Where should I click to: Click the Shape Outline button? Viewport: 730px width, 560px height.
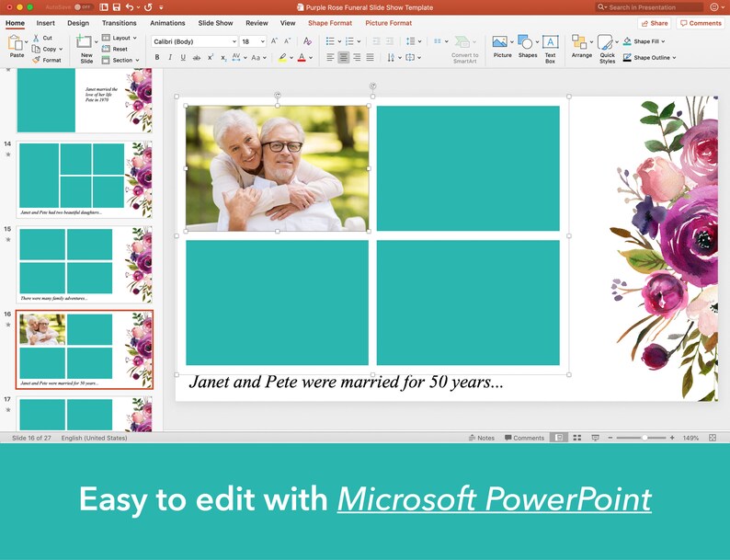click(x=649, y=58)
